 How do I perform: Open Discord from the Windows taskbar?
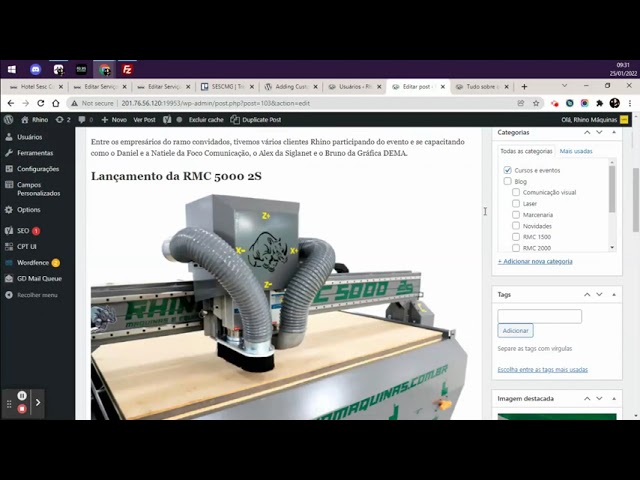pyautogui.click(x=35, y=69)
